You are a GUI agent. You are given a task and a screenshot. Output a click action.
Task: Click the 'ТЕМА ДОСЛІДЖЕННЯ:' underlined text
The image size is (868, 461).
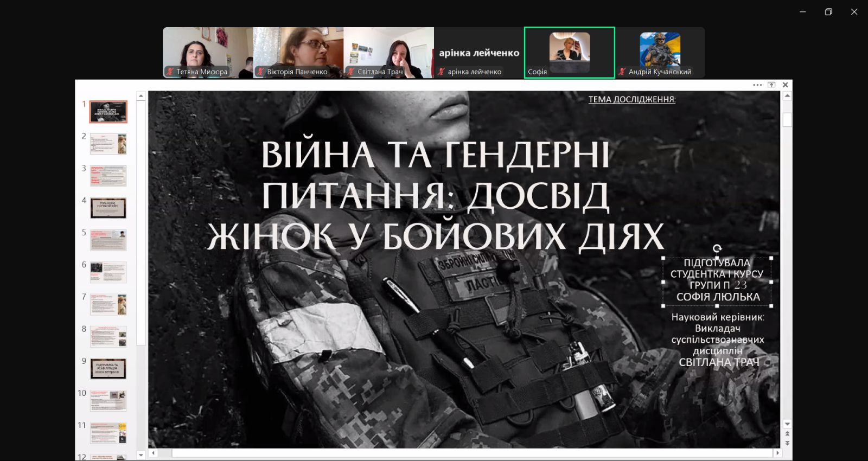tap(631, 99)
